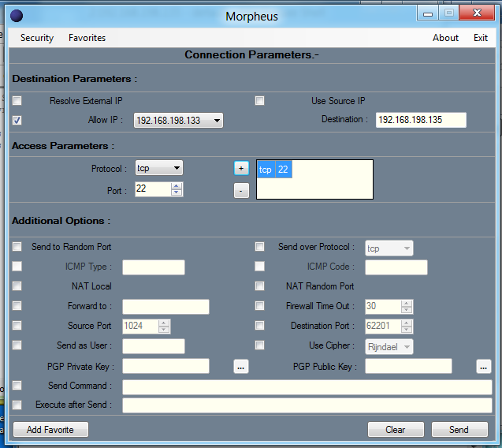Toggle the Destination Port checkbox

(259, 326)
